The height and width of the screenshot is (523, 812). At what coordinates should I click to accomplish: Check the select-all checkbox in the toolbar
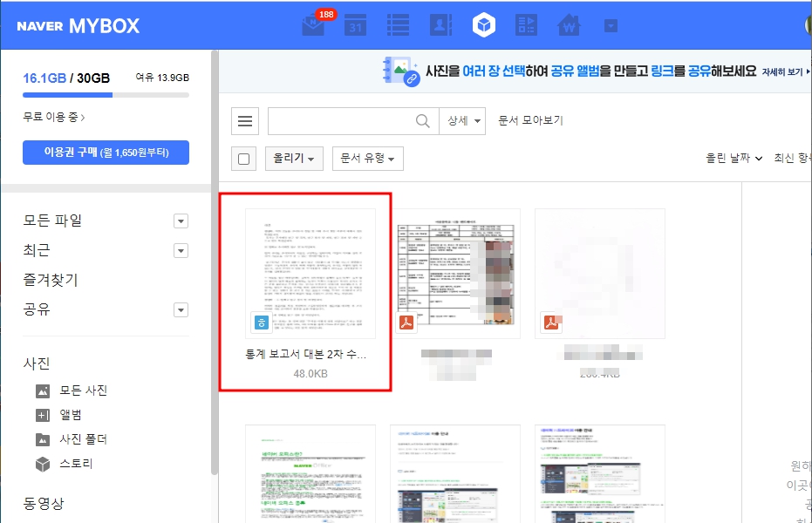pyautogui.click(x=243, y=159)
